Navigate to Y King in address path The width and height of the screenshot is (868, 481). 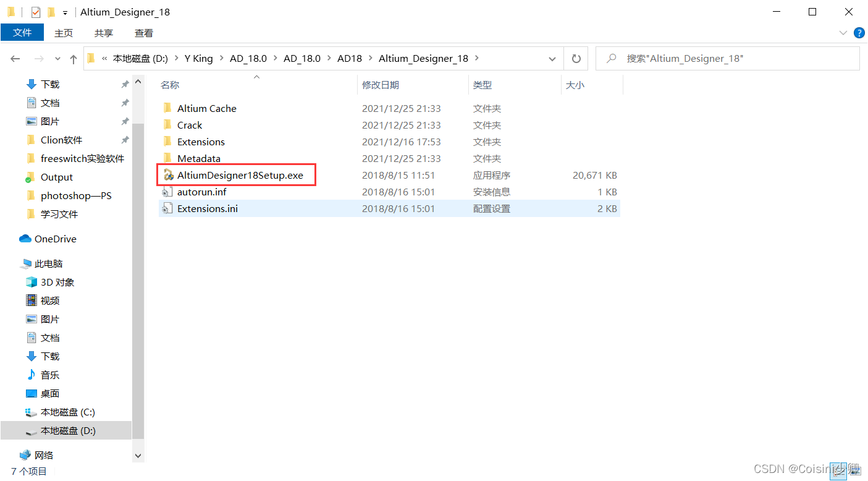198,59
